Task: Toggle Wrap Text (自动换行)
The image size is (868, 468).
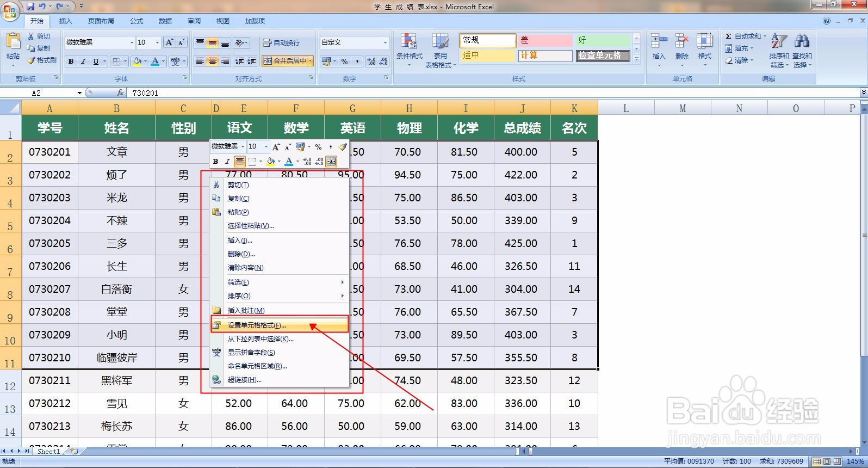Action: point(281,42)
